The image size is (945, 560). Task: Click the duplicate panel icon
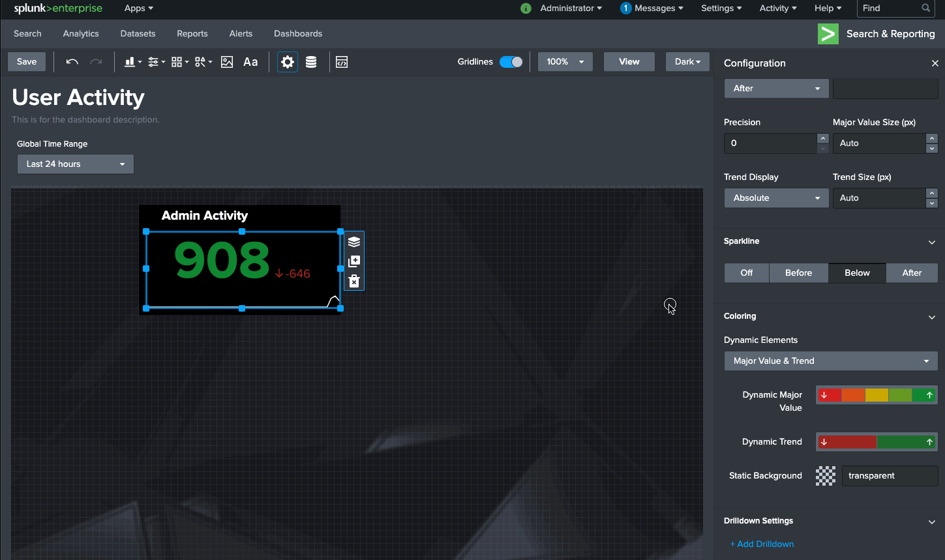354,261
